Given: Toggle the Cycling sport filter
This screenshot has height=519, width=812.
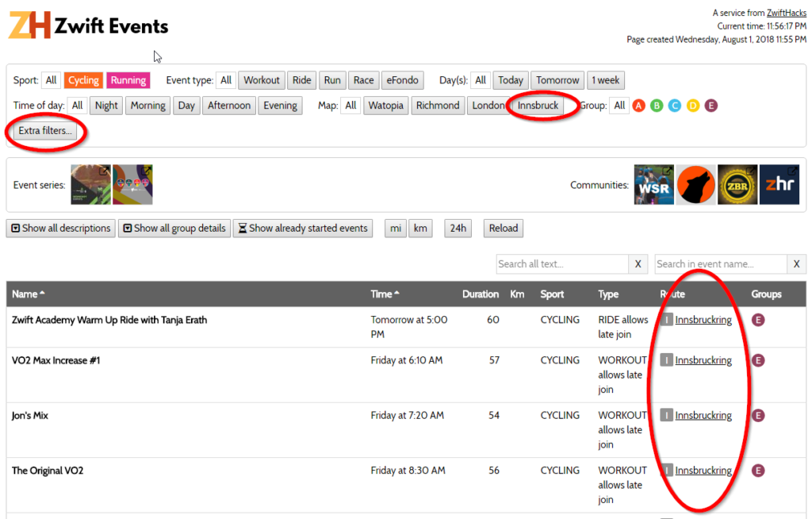Looking at the screenshot, I should click(x=83, y=80).
